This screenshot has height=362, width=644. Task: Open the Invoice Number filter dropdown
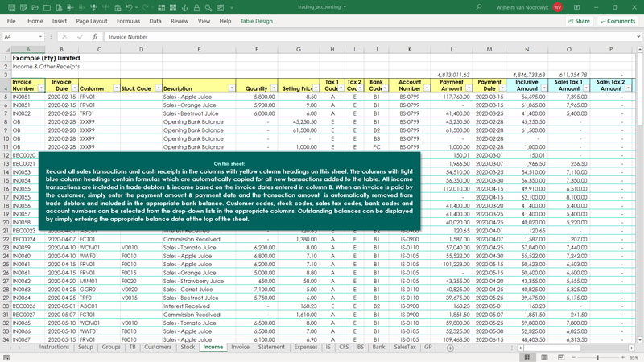41,88
